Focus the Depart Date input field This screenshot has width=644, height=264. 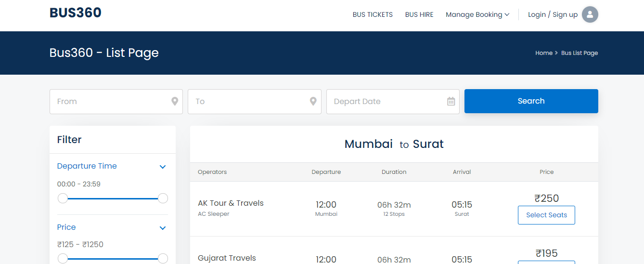393,102
